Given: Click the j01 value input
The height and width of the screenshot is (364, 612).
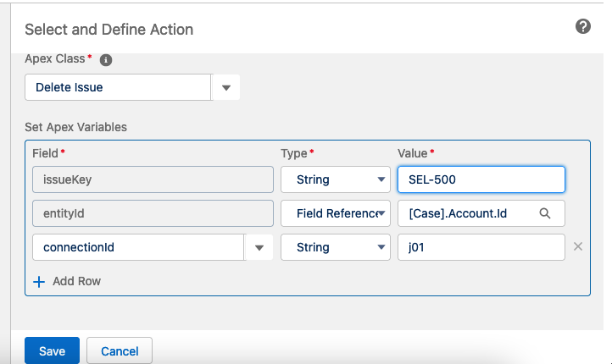Looking at the screenshot, I should (x=481, y=247).
